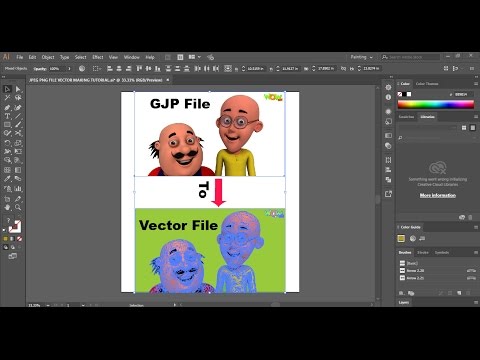Open the Layers panel options menu
Image resolution: width=480 pixels, height=360 pixels.
click(476, 302)
